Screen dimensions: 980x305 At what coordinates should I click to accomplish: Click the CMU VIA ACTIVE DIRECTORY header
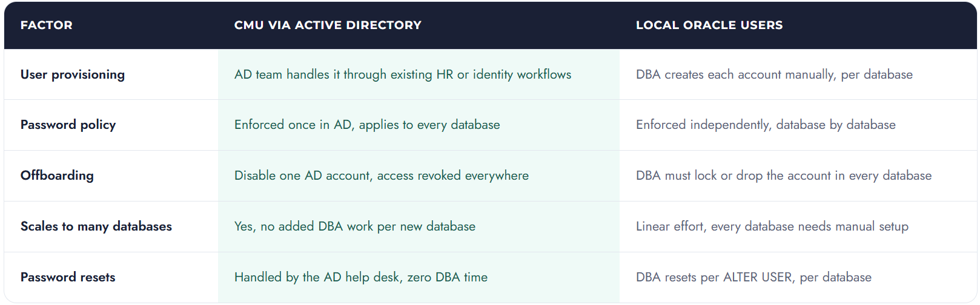[328, 25]
